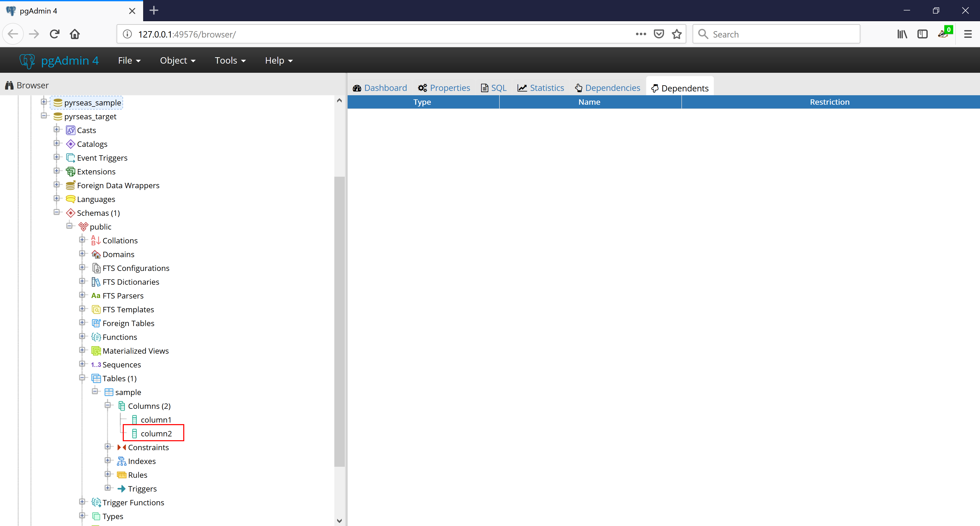Click the Languages speech bubble icon

point(70,199)
